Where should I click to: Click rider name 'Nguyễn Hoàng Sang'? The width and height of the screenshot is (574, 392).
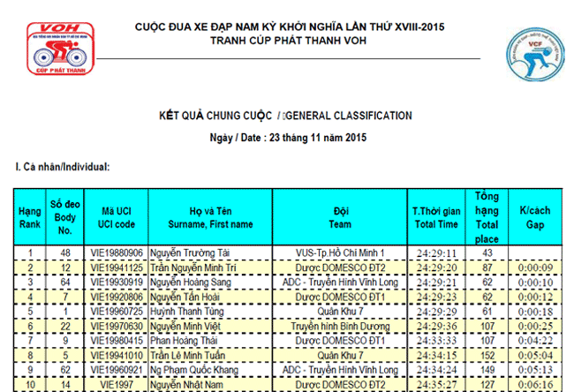pyautogui.click(x=191, y=283)
